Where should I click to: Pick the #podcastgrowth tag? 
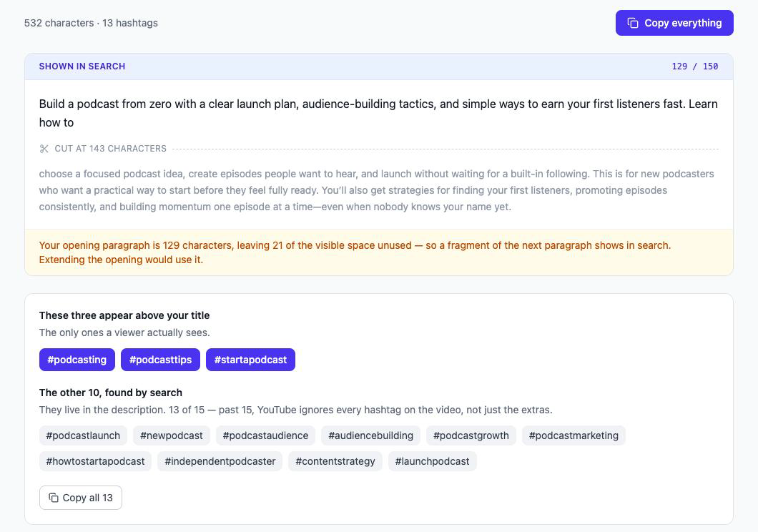[471, 435]
